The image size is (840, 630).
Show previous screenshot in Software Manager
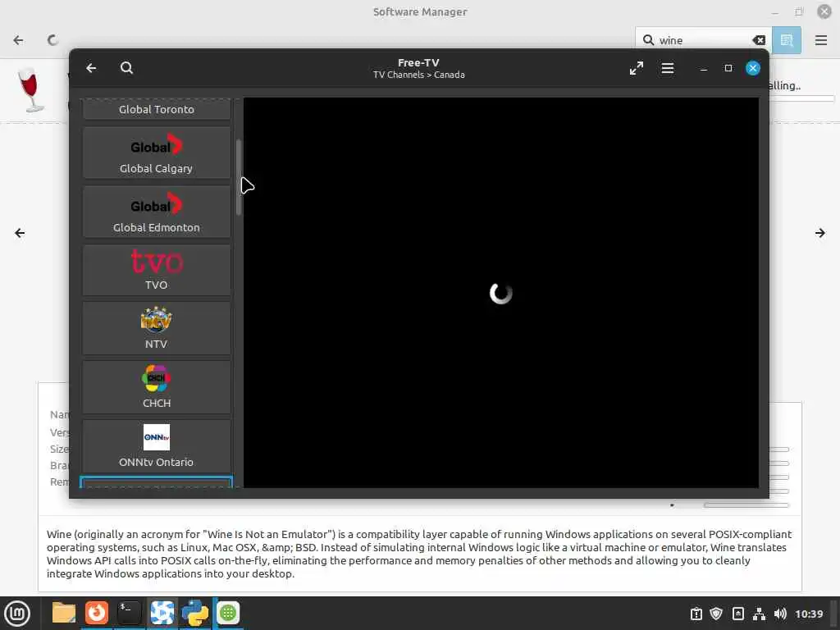[x=20, y=233]
